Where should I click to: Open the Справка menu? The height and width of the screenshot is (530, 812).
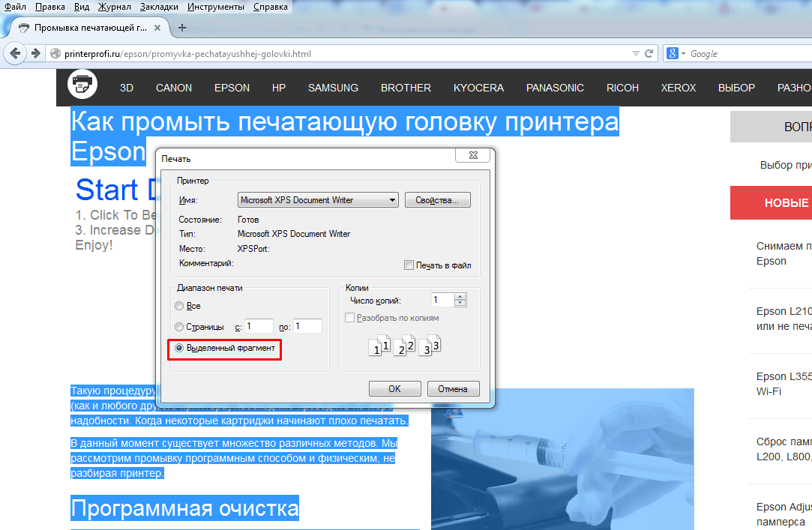pos(271,7)
